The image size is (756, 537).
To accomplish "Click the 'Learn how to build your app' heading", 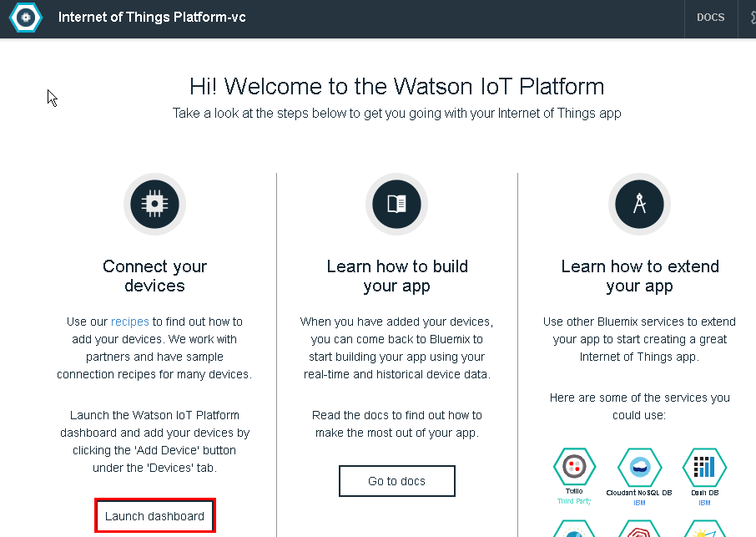I will point(397,276).
